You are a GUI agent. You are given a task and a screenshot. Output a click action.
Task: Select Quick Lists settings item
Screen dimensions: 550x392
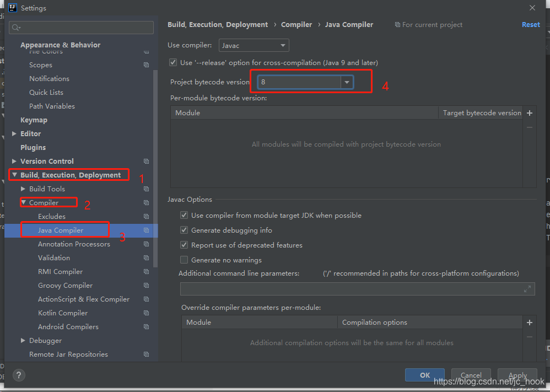tap(46, 92)
